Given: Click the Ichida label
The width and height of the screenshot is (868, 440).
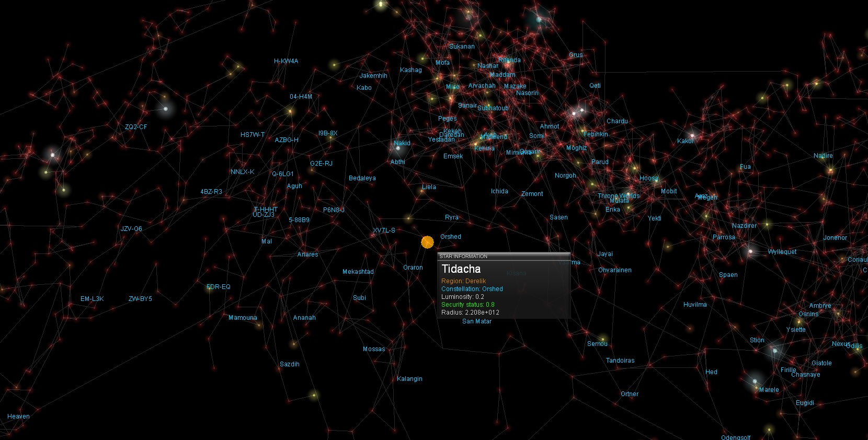Looking at the screenshot, I should [x=499, y=191].
